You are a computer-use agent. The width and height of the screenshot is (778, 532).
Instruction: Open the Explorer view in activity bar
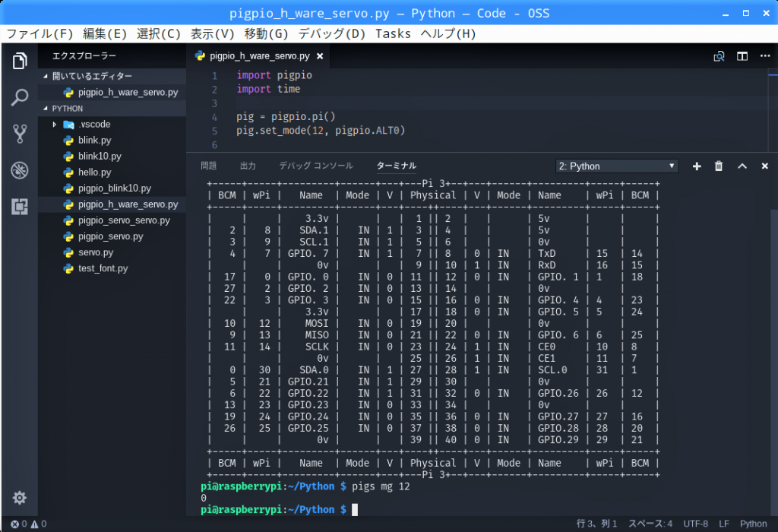pyautogui.click(x=20, y=62)
